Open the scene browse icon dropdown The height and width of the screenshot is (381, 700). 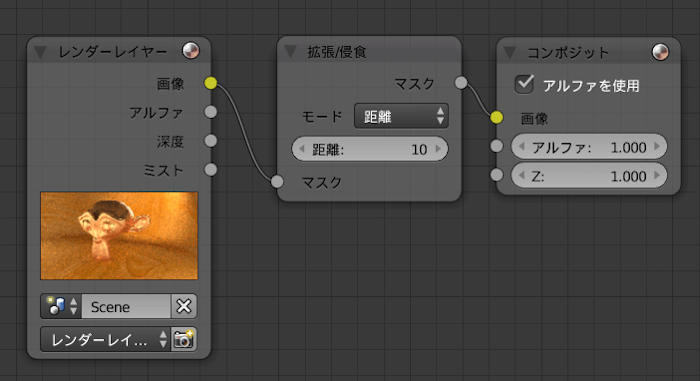[61, 306]
